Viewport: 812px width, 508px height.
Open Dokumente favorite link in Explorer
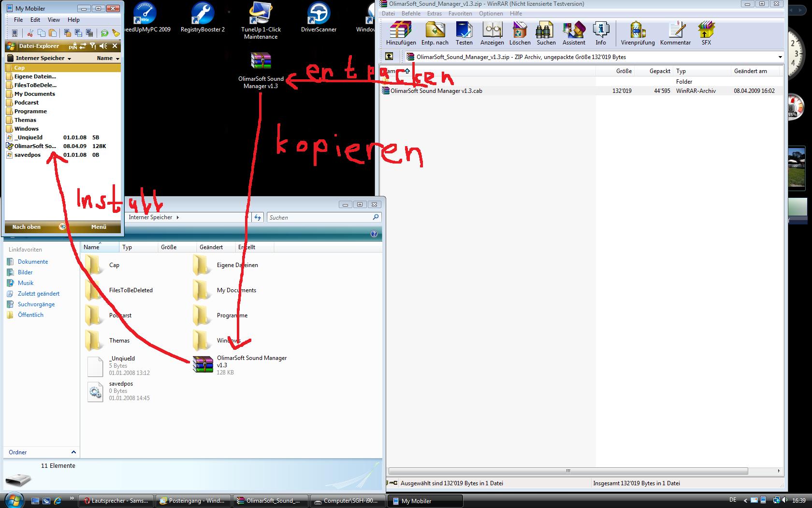click(x=33, y=262)
